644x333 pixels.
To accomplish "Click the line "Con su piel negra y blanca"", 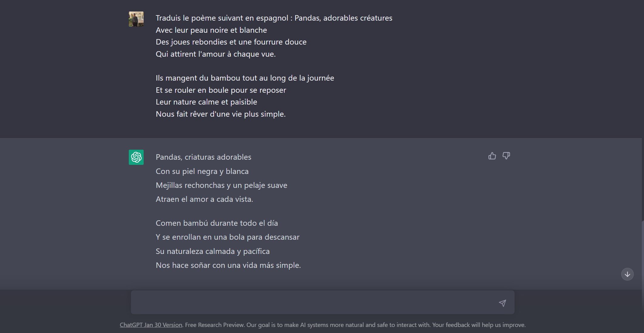I will [x=202, y=171].
